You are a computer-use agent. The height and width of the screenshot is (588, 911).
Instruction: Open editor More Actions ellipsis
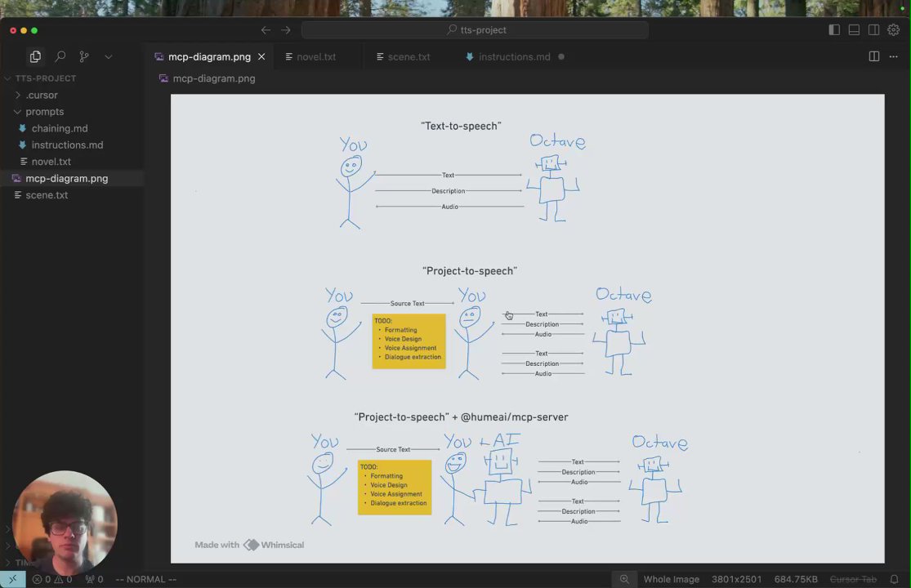tap(894, 56)
